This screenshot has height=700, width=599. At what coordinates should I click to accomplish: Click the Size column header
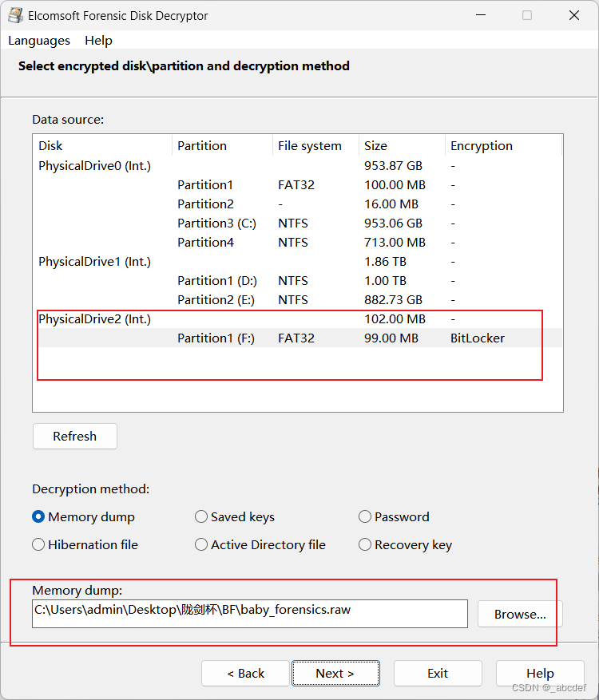[x=402, y=145]
